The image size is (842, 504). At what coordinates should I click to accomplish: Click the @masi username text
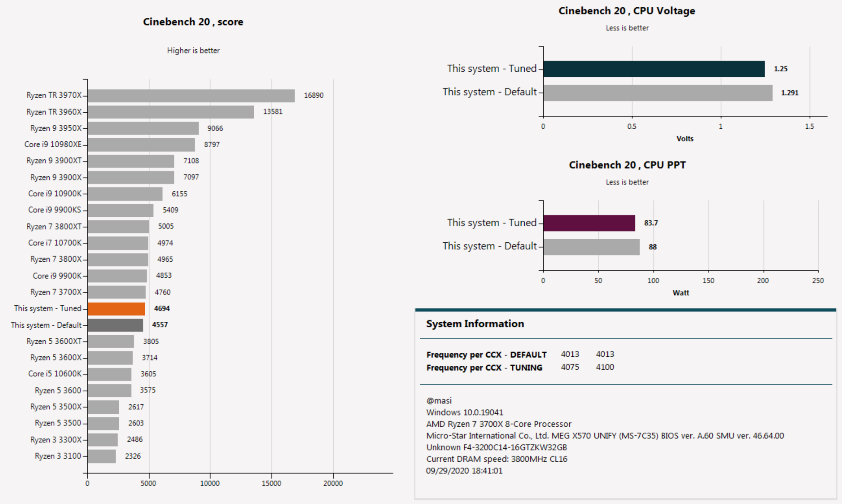(x=439, y=401)
